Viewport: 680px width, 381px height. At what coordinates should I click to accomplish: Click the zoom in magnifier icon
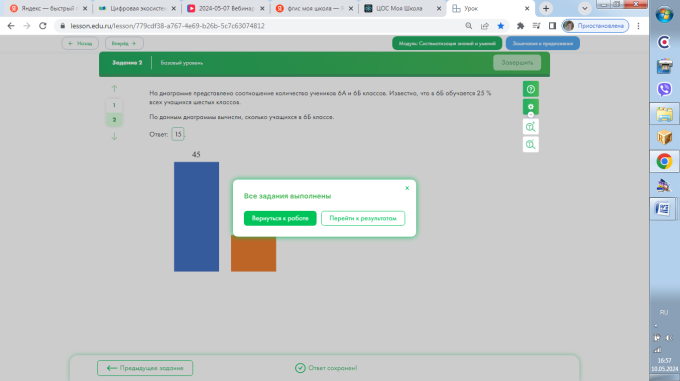[x=530, y=127]
